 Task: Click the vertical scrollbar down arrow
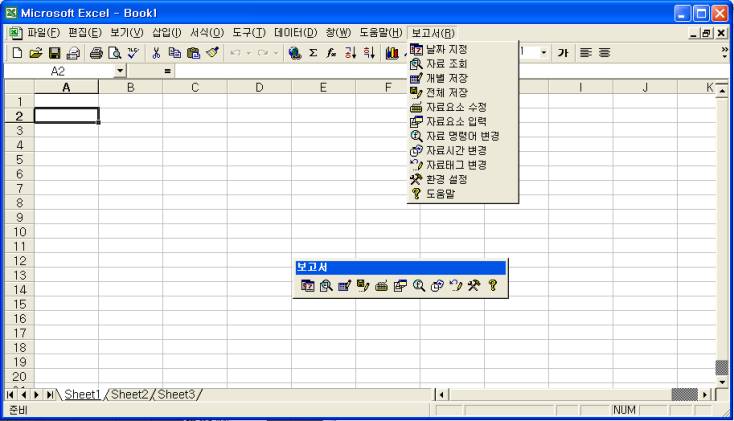click(726, 381)
